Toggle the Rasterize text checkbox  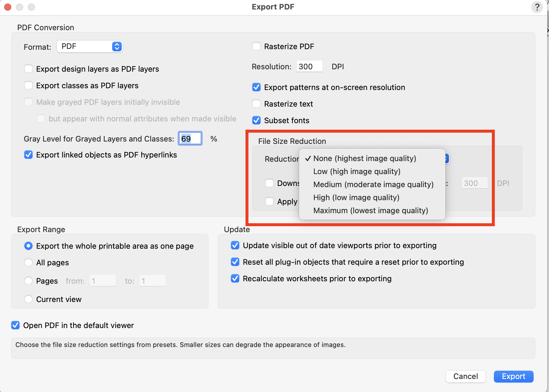coord(256,104)
